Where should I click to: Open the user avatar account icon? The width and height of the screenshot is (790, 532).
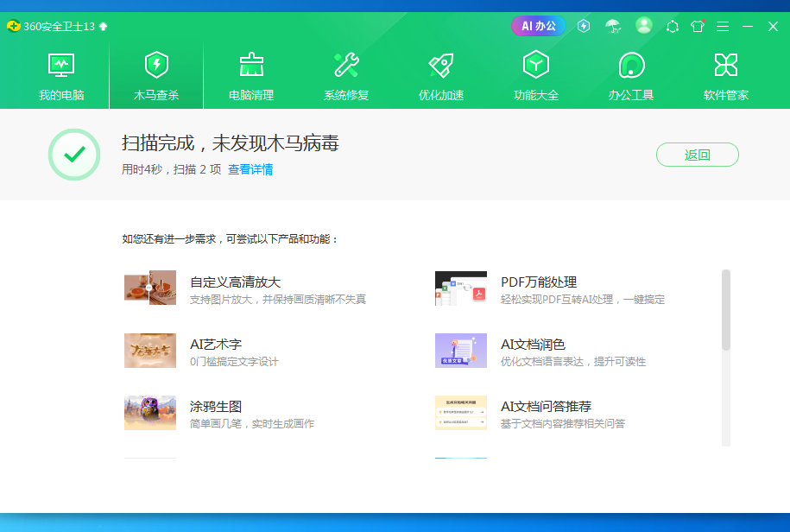coord(643,25)
